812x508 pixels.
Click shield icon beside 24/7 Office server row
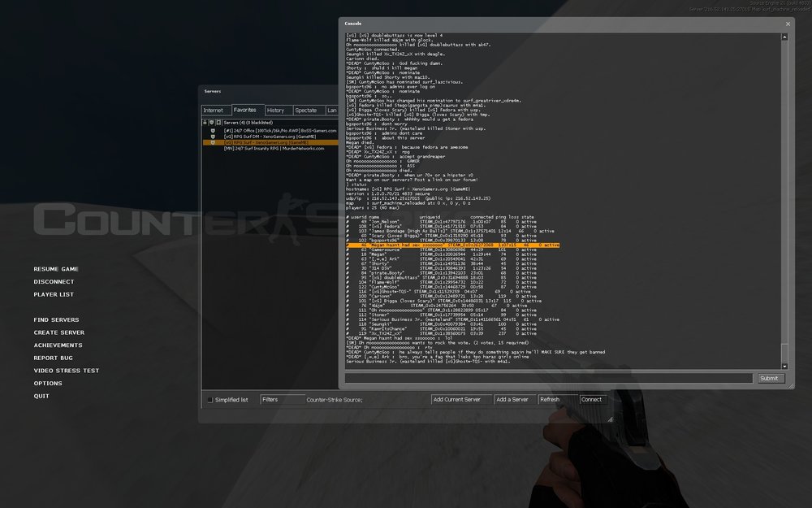point(212,131)
